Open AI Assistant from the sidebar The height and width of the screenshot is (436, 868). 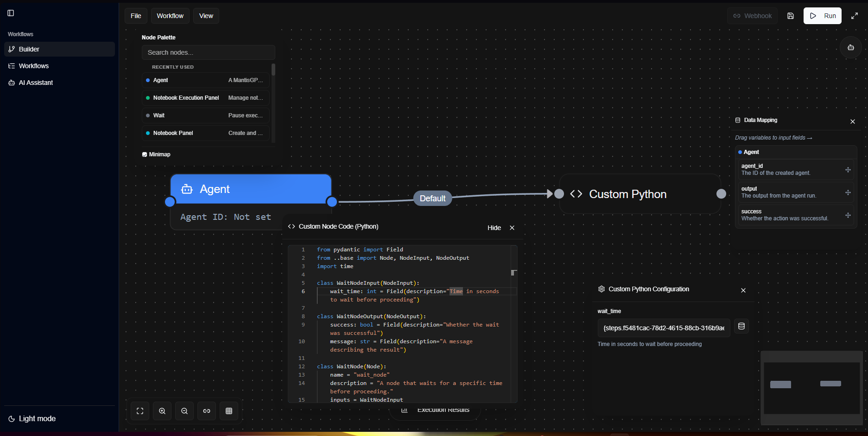point(36,82)
